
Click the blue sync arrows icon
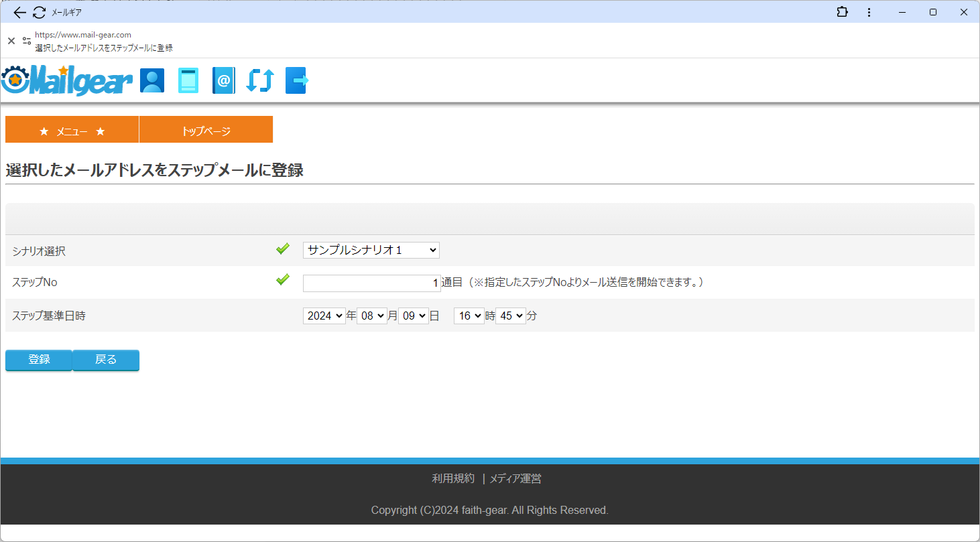(260, 80)
